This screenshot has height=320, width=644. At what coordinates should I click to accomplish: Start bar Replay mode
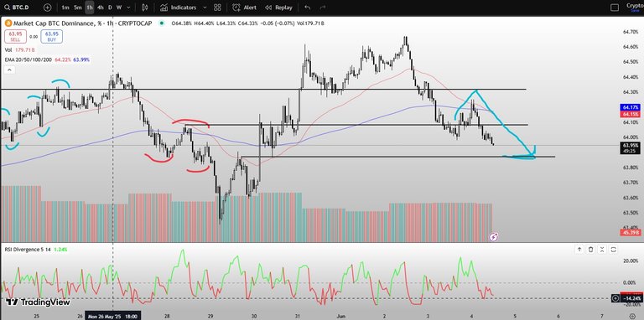click(x=278, y=8)
